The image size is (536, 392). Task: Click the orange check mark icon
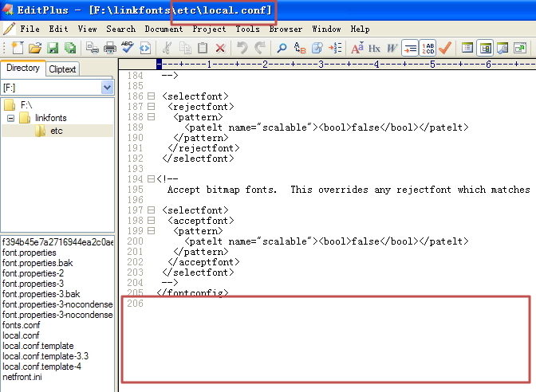pyautogui.click(x=445, y=48)
